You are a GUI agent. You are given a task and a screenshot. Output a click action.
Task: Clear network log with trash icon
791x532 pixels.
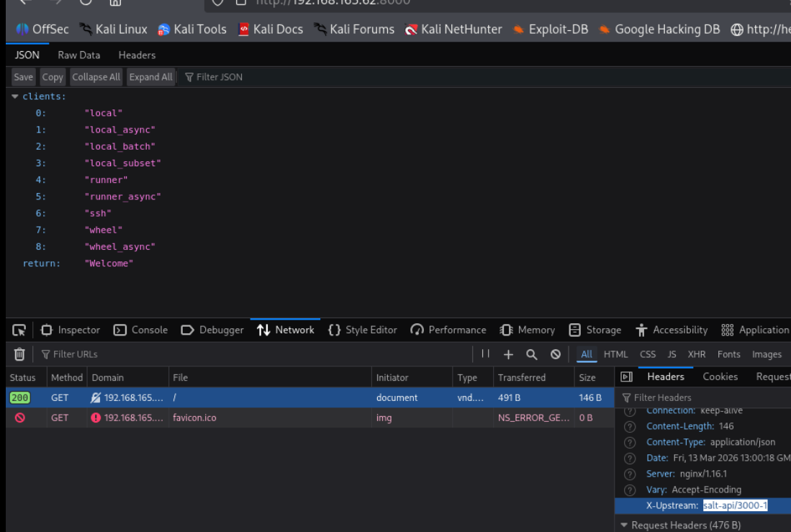(19, 354)
